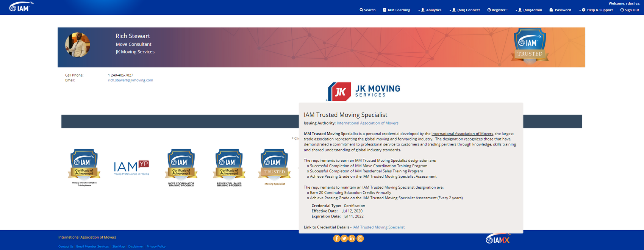Click the 'Certification' credential type value
The width and height of the screenshot is (644, 250).
click(x=355, y=206)
